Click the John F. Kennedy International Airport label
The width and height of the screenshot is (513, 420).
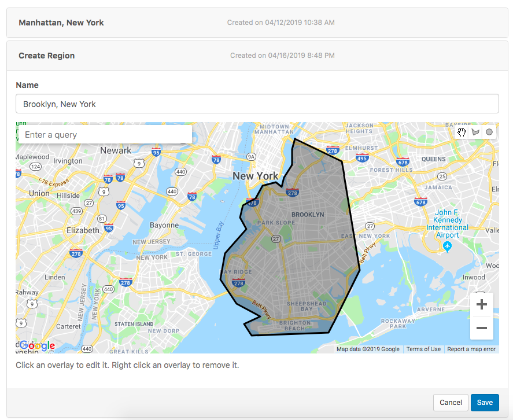pos(447,223)
